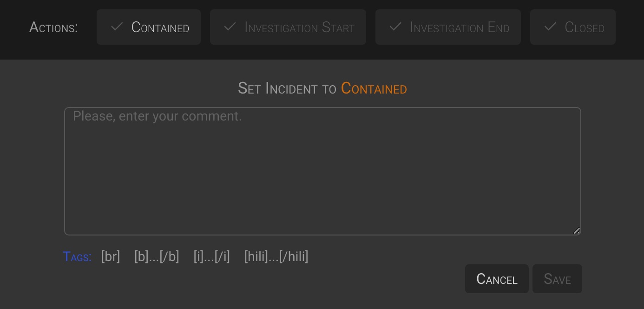Mark incident using the Closed label
Image resolution: width=644 pixels, height=309 pixels.
[584, 27]
